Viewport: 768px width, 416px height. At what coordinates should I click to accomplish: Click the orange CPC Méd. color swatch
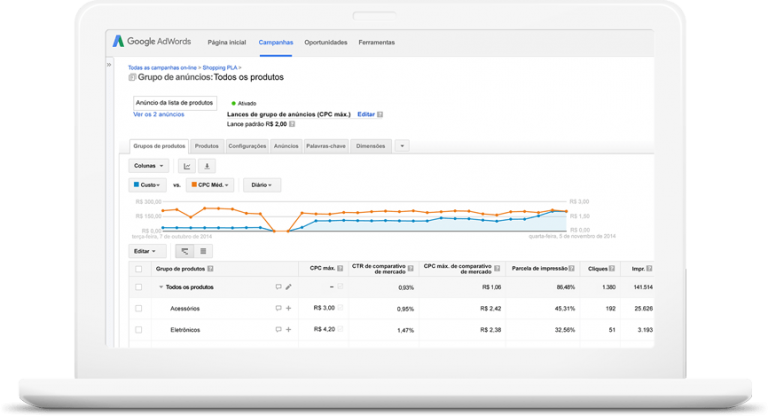(x=194, y=185)
